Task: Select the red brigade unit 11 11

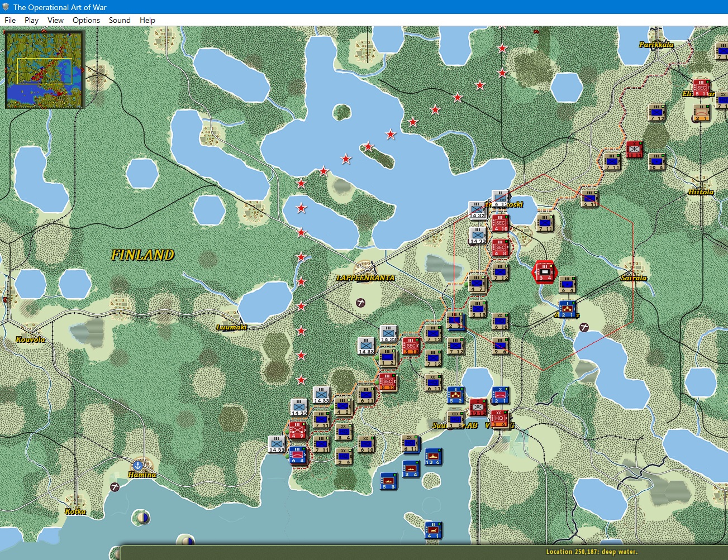Action: (634, 149)
